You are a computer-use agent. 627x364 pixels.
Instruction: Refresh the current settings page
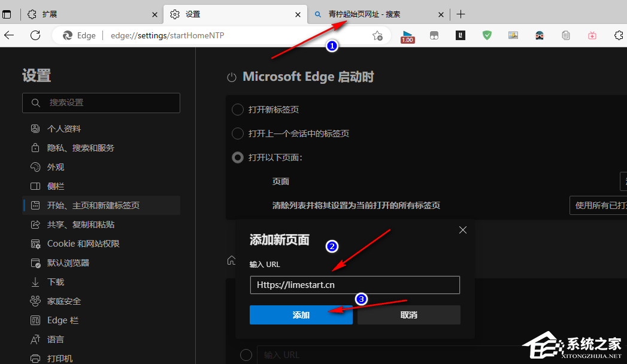click(35, 35)
